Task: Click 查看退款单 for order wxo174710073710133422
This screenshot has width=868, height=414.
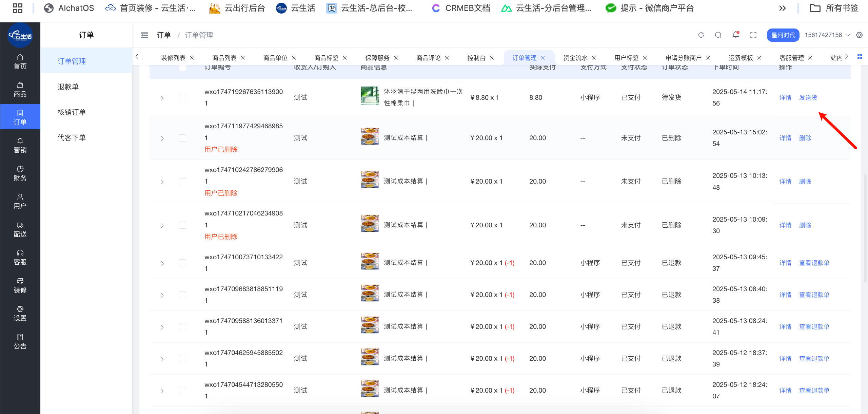Action: click(814, 263)
